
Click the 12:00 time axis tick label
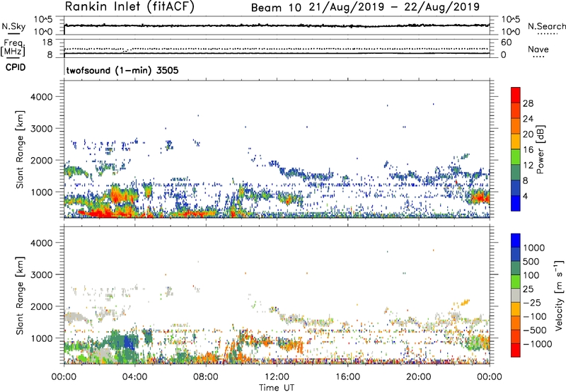[x=277, y=377]
